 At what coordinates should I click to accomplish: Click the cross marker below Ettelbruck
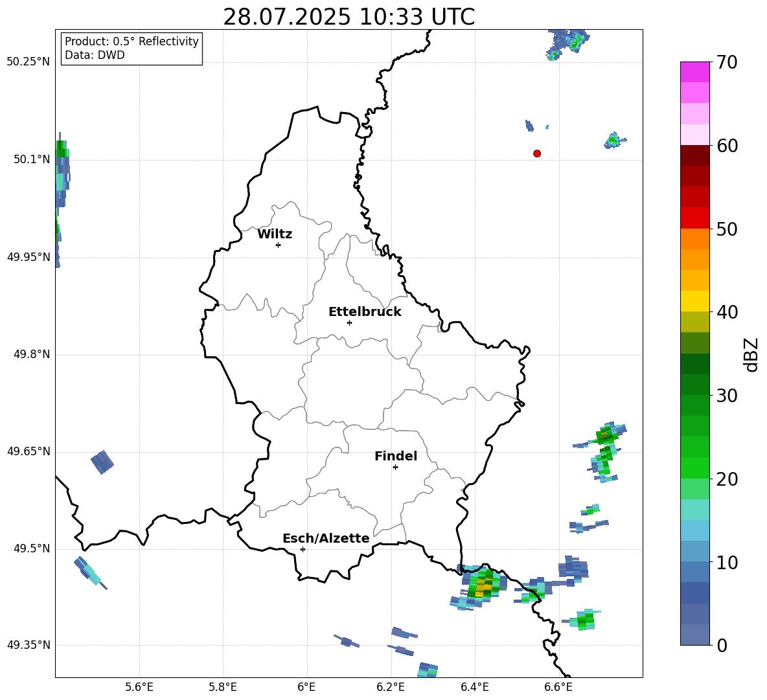(349, 322)
